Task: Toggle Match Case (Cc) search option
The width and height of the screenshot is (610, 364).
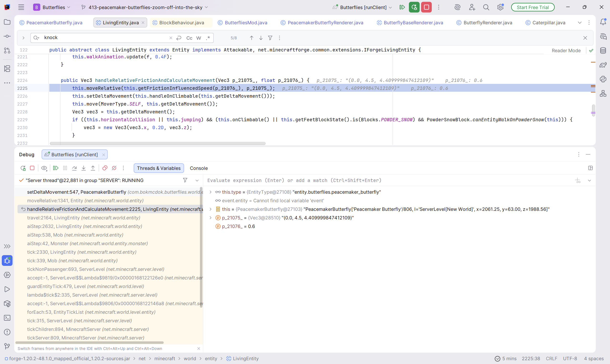Action: pyautogui.click(x=189, y=38)
